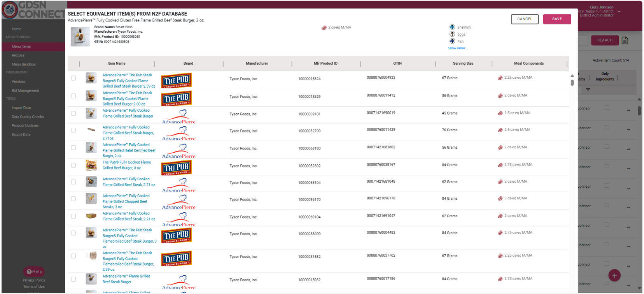Open Vendors in the sidebar

(18, 82)
